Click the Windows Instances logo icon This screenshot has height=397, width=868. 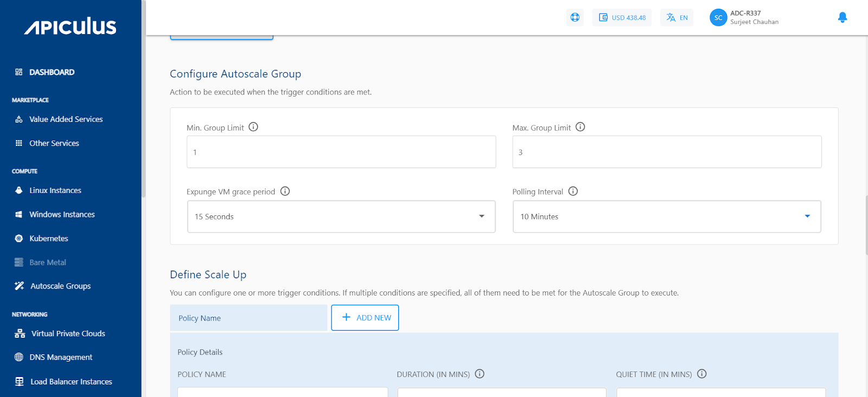[19, 215]
